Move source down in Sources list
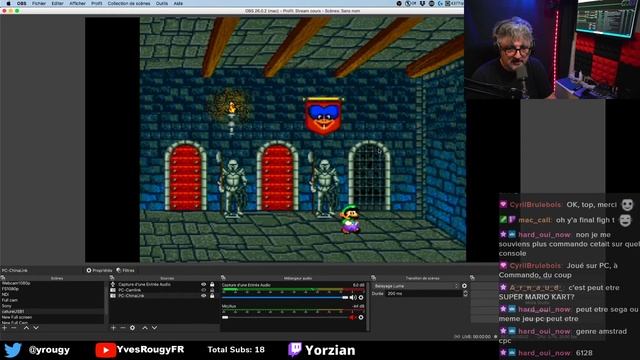The width and height of the screenshot is (640, 360). pos(154,328)
